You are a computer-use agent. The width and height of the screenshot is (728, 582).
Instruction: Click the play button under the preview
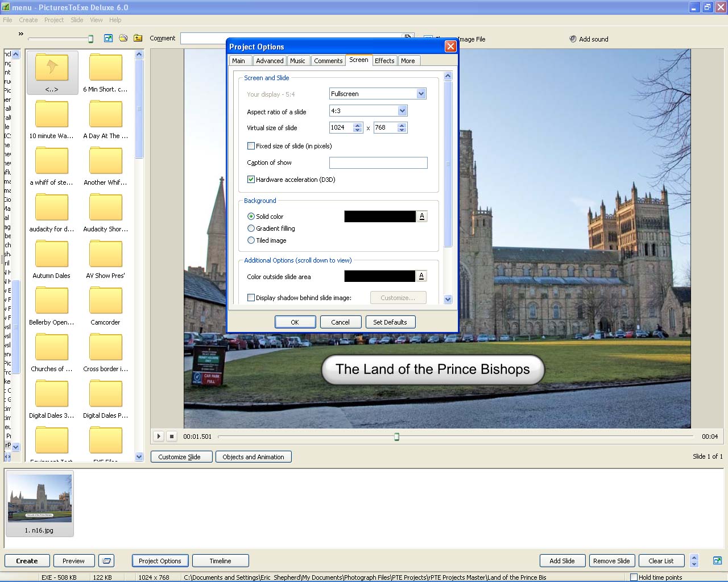point(159,436)
